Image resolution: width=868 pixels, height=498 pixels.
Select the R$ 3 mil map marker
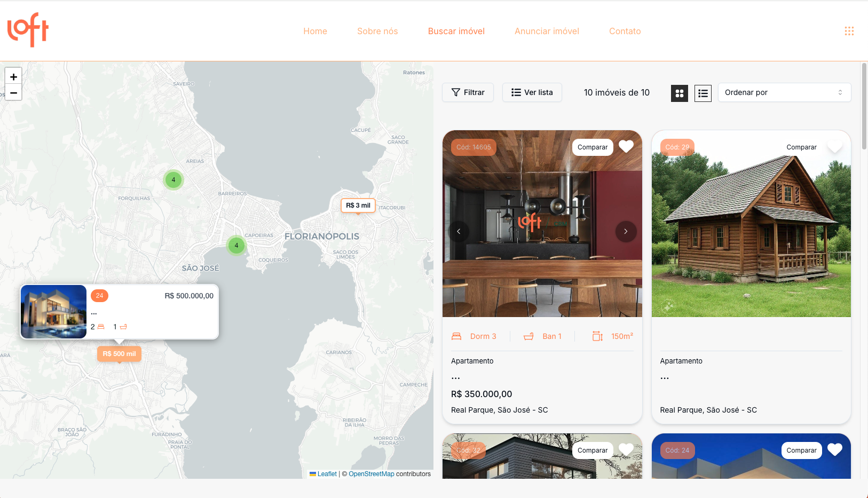click(358, 205)
